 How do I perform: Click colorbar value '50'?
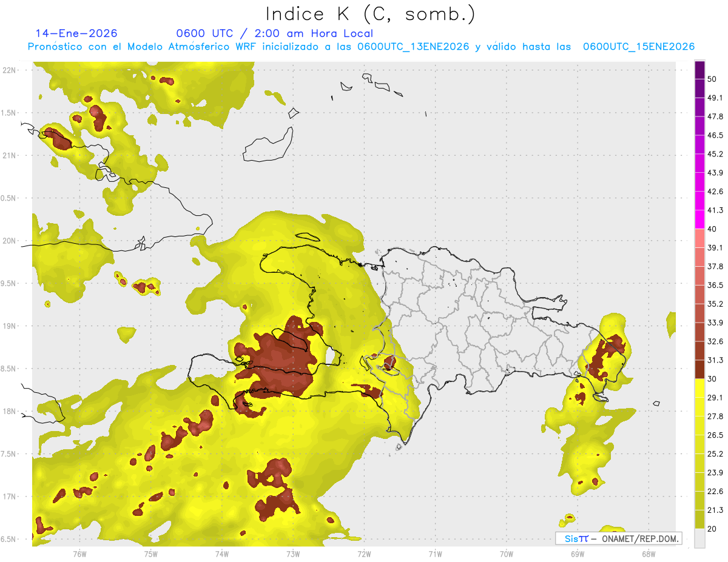click(x=712, y=79)
